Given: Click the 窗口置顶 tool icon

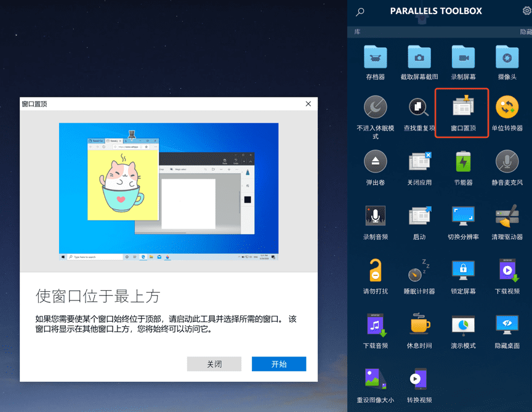Looking at the screenshot, I should click(x=462, y=108).
